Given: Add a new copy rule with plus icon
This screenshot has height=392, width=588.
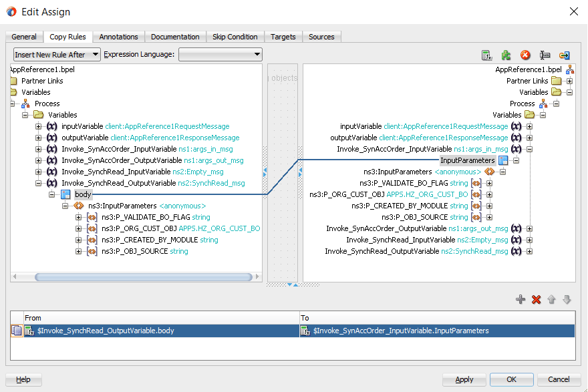Looking at the screenshot, I should [521, 299].
